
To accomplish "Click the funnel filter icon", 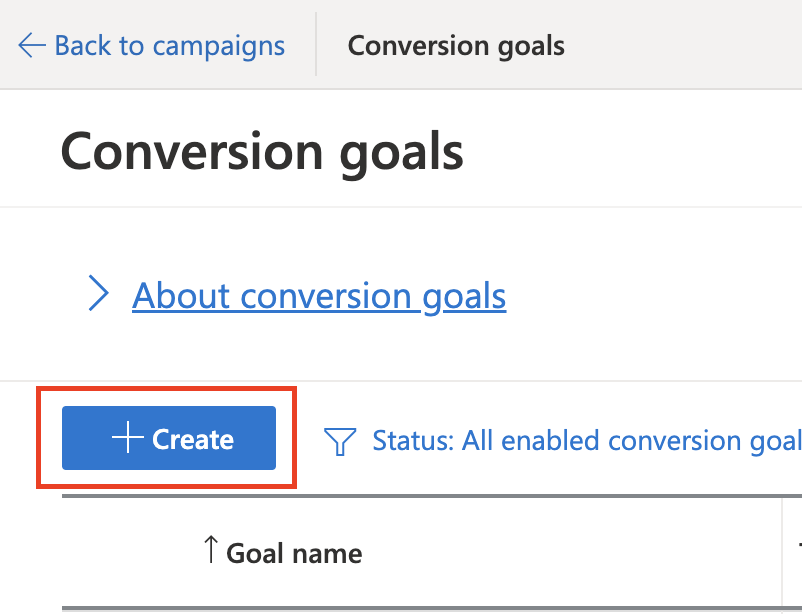I will (340, 441).
